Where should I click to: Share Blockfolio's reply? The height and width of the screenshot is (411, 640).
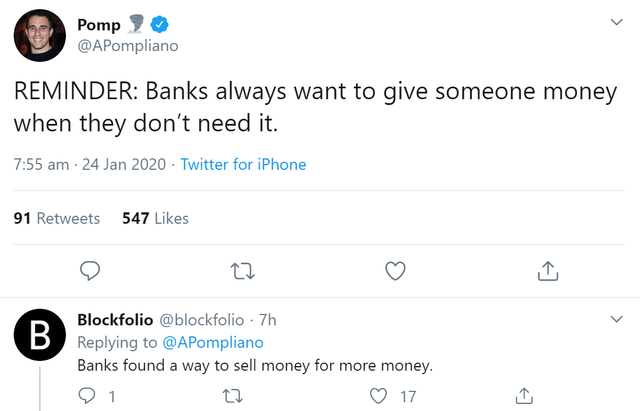524,395
